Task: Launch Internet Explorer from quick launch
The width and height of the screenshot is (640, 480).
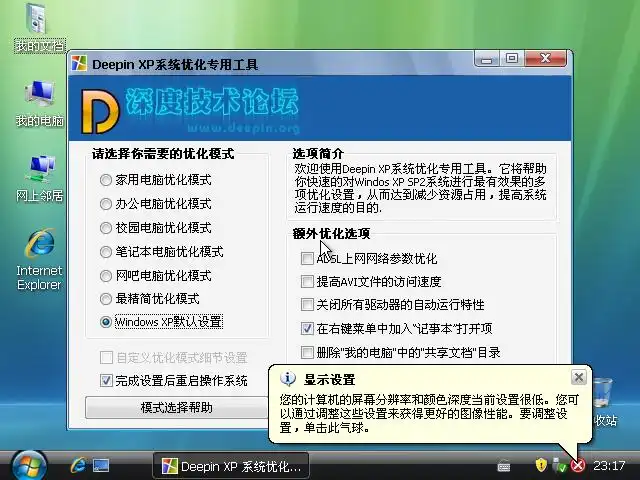Action: click(x=78, y=465)
